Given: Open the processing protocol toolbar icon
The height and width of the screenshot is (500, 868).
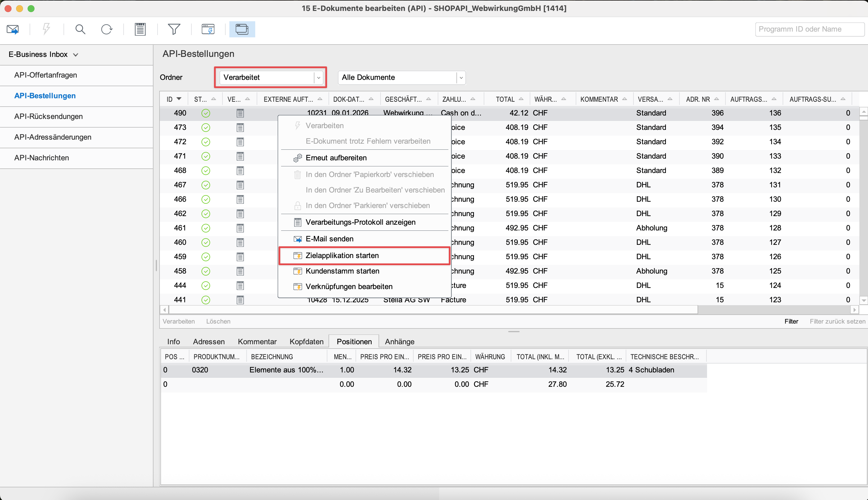Looking at the screenshot, I should pos(140,29).
